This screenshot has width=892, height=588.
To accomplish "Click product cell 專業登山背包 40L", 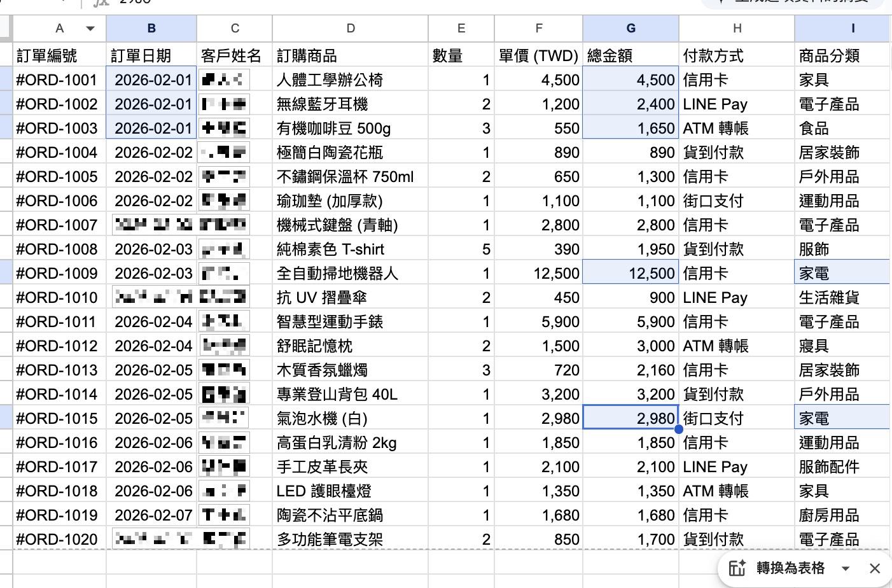I will coord(351,394).
